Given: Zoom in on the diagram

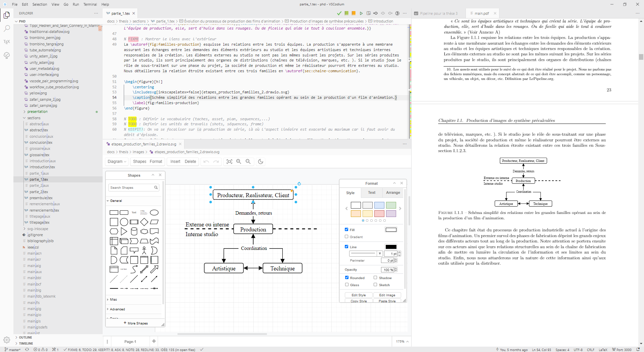Looking at the screenshot, I should tap(239, 162).
